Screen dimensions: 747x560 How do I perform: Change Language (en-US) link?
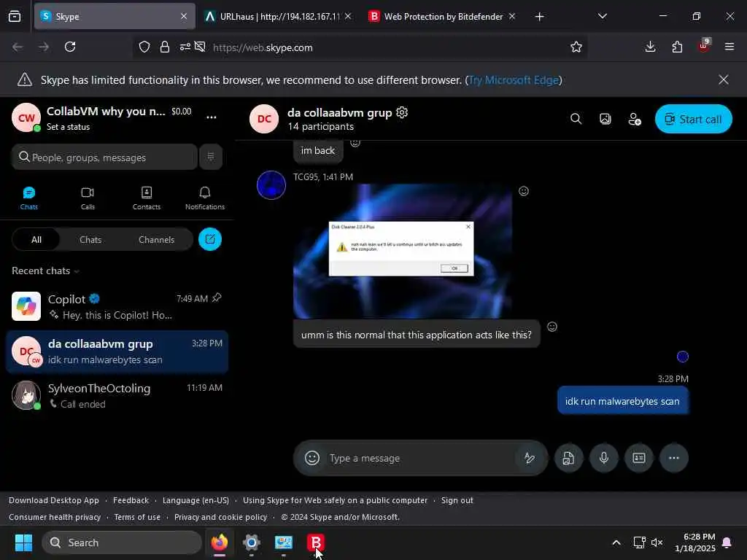(196, 500)
